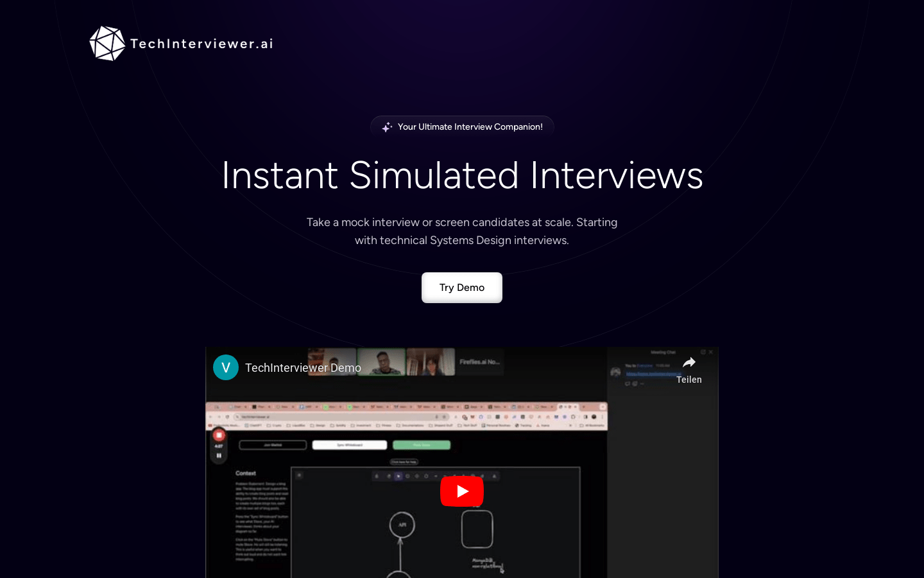
Task: Play the TechInterviewer Demo YouTube video
Action: pyautogui.click(x=462, y=491)
